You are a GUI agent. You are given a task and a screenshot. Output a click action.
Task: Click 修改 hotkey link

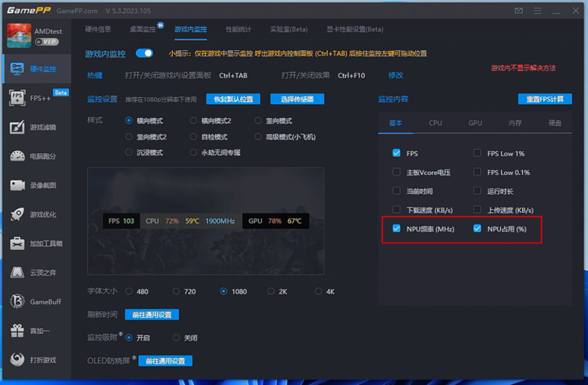[x=396, y=76]
